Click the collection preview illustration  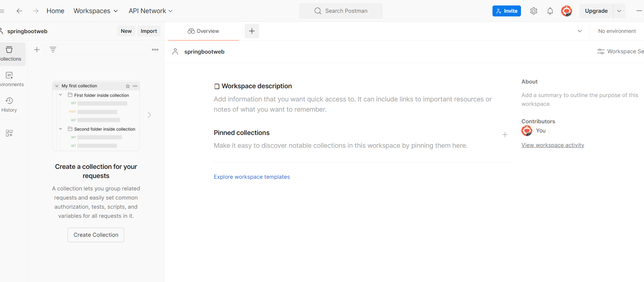click(x=96, y=116)
